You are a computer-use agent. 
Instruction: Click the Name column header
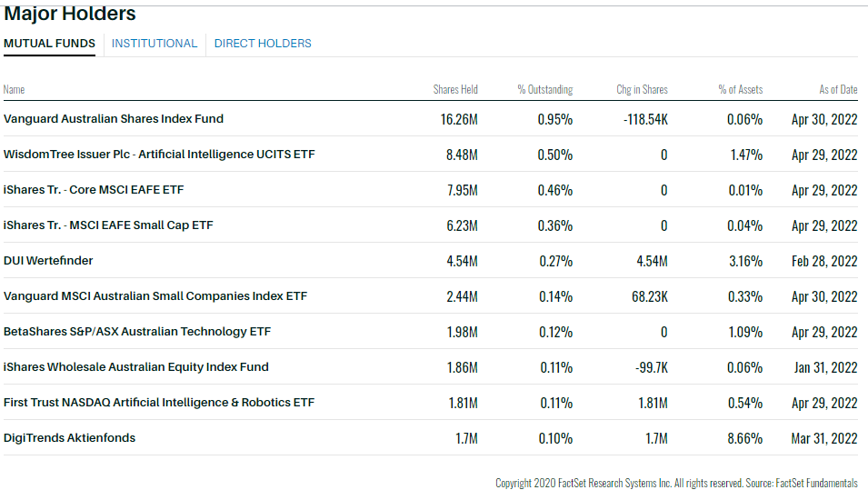coord(14,89)
